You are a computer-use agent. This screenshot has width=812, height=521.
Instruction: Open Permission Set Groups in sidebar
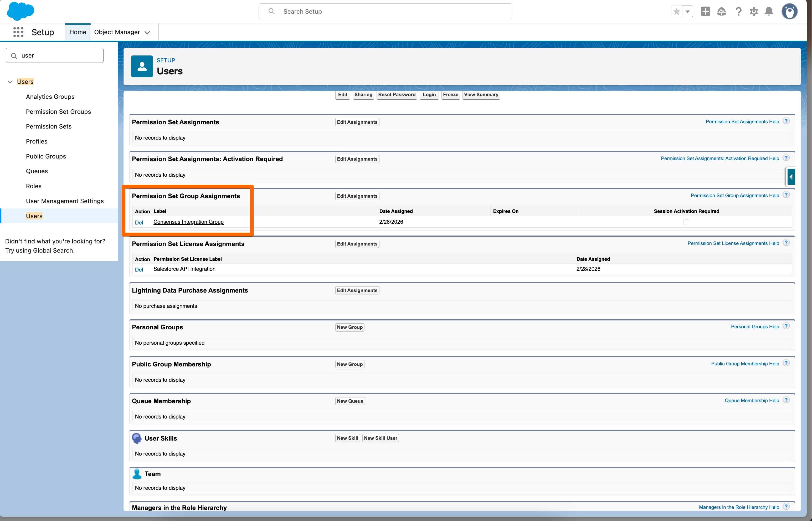click(58, 112)
